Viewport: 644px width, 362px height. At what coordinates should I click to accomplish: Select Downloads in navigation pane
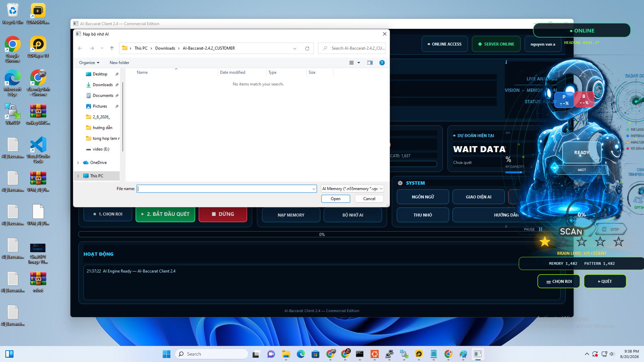(102, 85)
